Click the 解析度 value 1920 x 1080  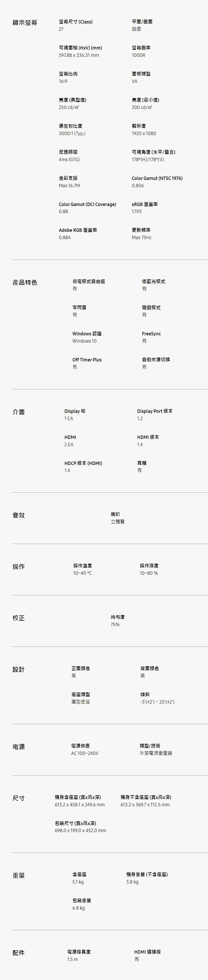144,134
